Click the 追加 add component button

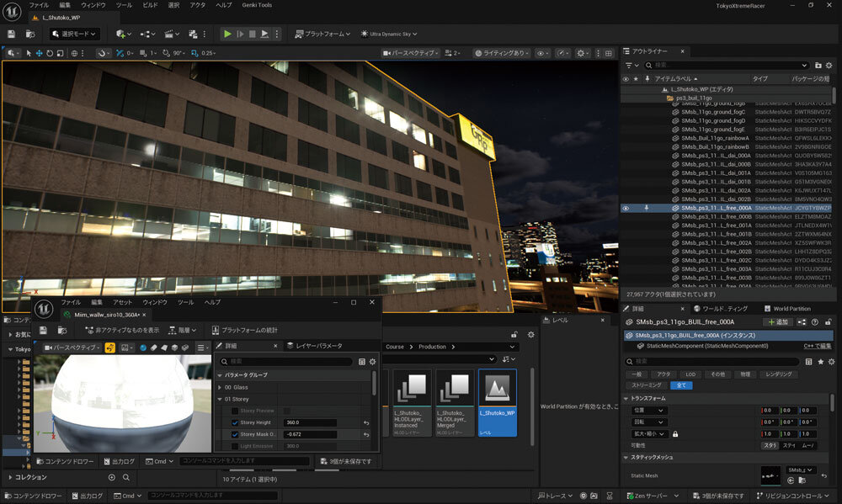click(x=776, y=322)
